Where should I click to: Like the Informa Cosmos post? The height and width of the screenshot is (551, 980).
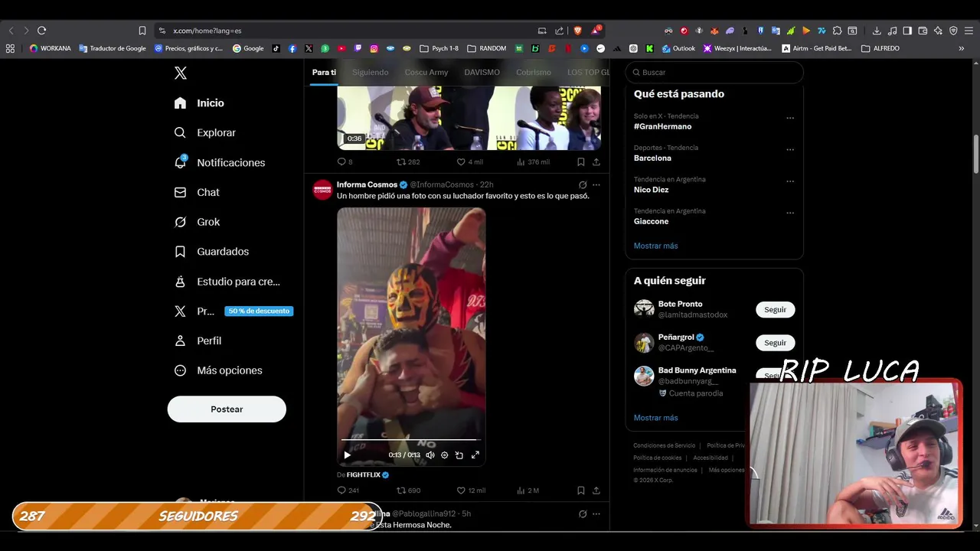(471, 491)
